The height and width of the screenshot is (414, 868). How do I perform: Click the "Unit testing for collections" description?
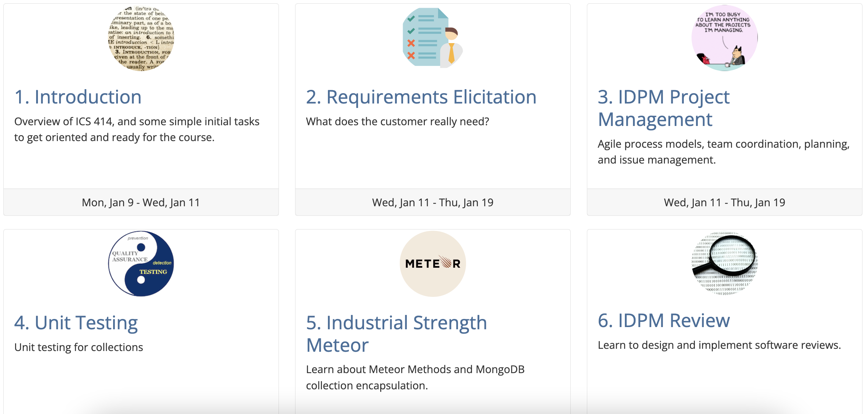point(78,347)
